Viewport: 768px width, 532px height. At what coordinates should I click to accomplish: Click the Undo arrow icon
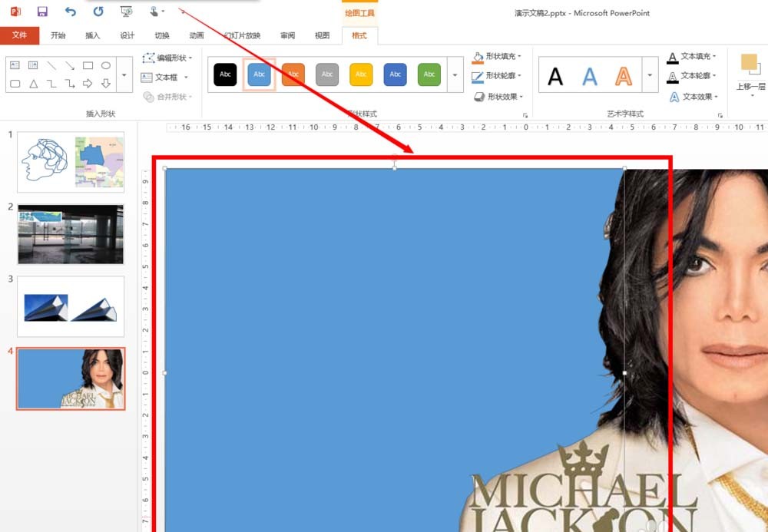coord(71,12)
